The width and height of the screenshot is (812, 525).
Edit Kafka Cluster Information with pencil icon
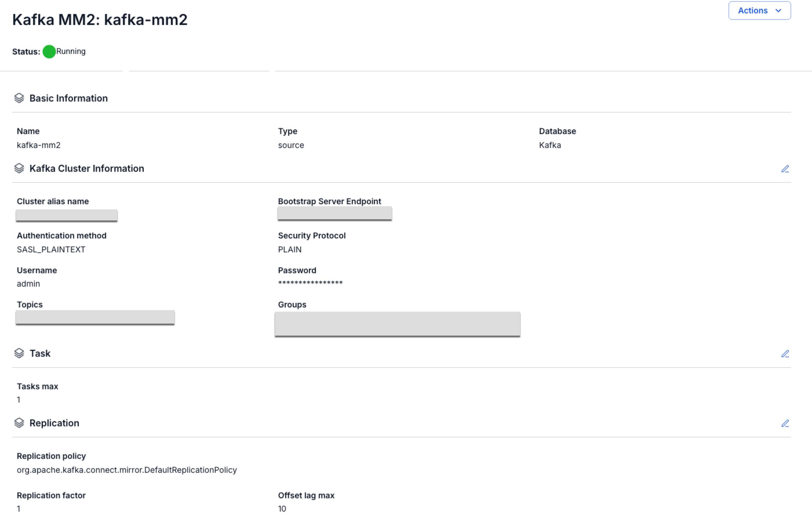click(x=785, y=169)
